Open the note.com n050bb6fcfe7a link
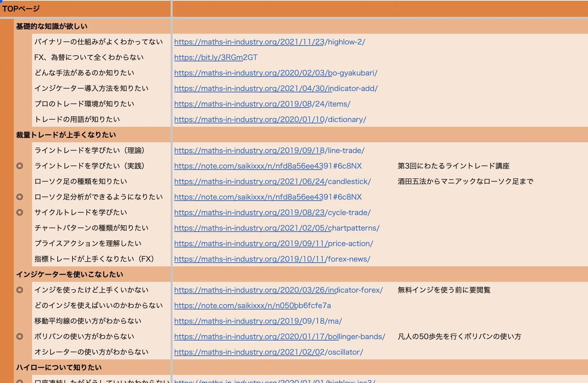588x383 pixels. [x=252, y=306]
